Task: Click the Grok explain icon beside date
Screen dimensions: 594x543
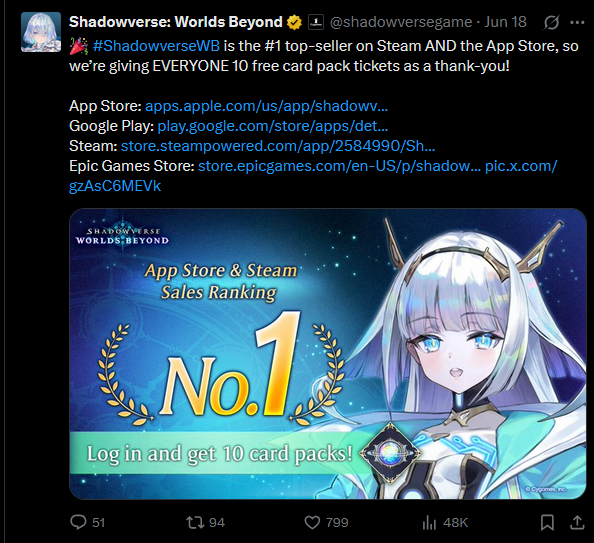Action: tap(552, 23)
